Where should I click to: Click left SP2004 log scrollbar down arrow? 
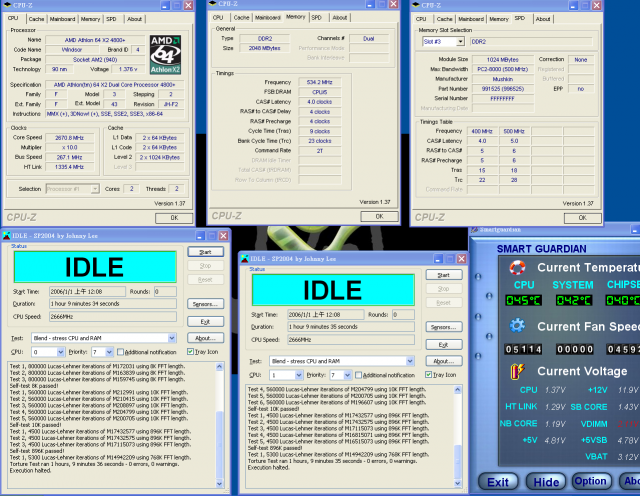[219, 484]
